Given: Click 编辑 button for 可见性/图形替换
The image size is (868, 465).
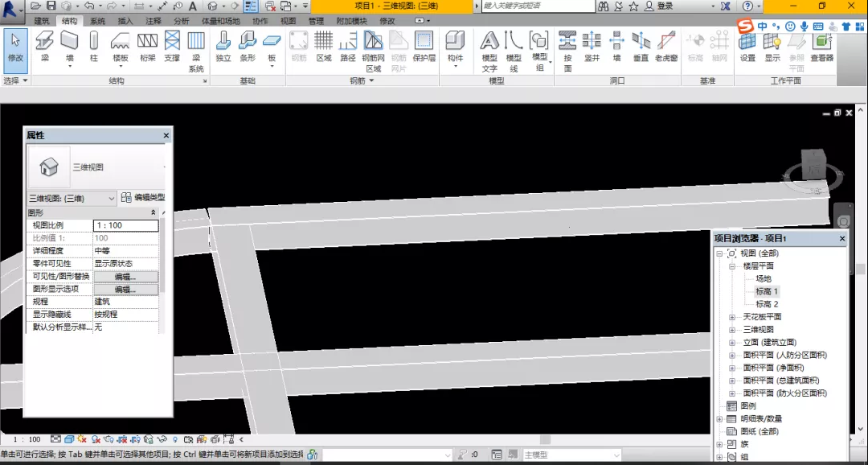Looking at the screenshot, I should pos(125,277).
